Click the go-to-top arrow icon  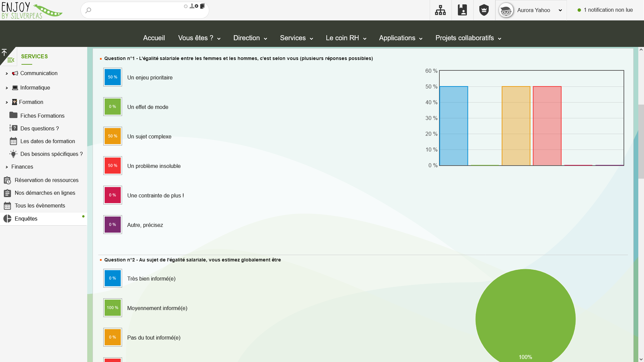click(4, 52)
